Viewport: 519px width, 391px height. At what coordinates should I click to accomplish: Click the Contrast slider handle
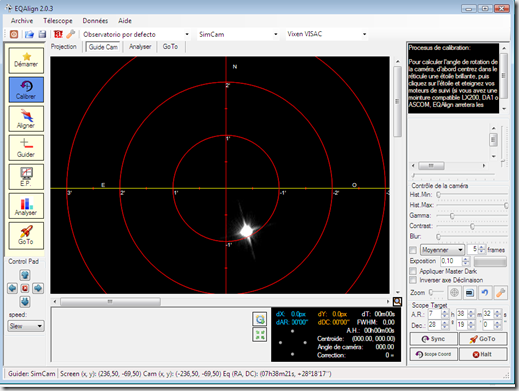pos(472,226)
